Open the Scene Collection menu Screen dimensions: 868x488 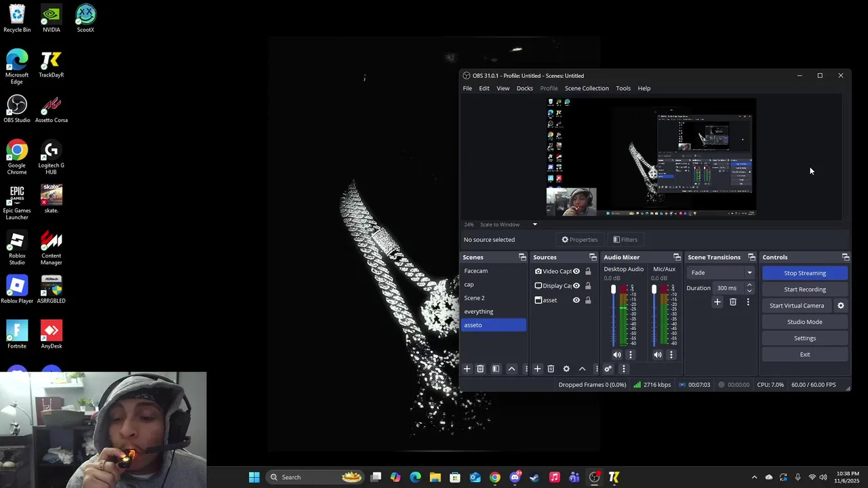point(587,88)
